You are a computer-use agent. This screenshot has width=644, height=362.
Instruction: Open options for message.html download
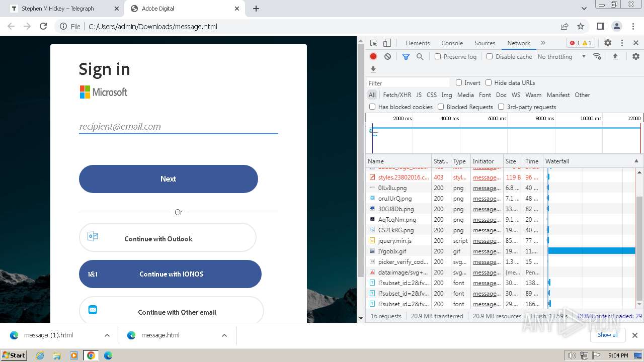(224, 335)
